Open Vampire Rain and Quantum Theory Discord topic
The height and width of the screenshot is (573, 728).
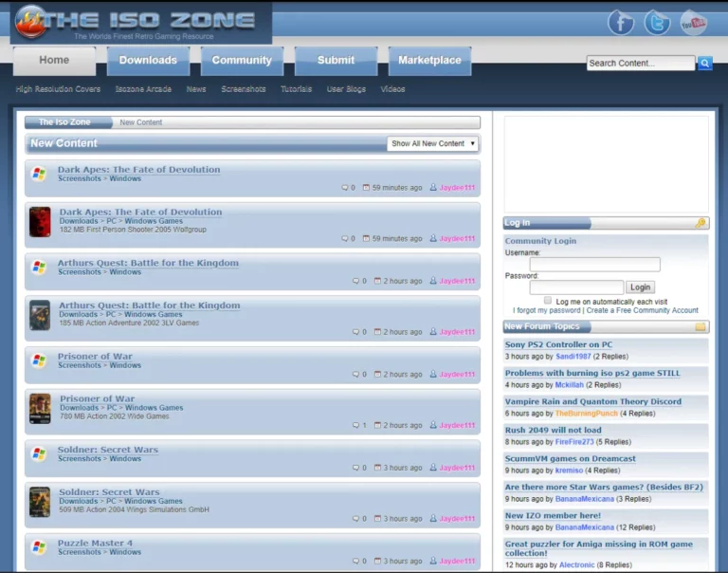tap(592, 401)
